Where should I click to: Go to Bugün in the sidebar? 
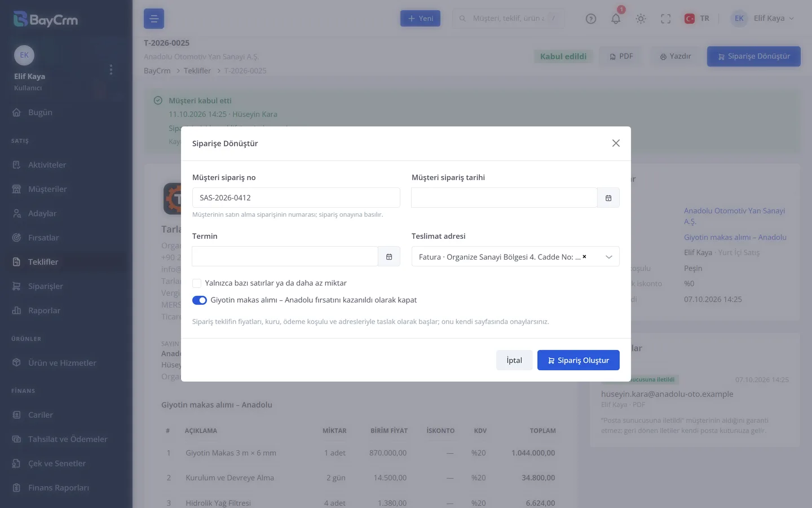coord(66,112)
